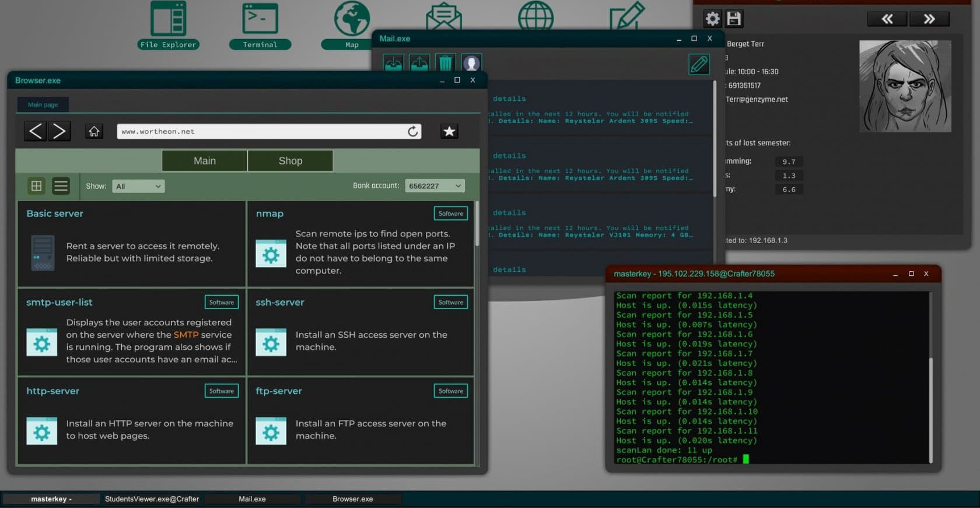The height and width of the screenshot is (508, 980).
Task: Click the browser home icon
Action: point(94,131)
